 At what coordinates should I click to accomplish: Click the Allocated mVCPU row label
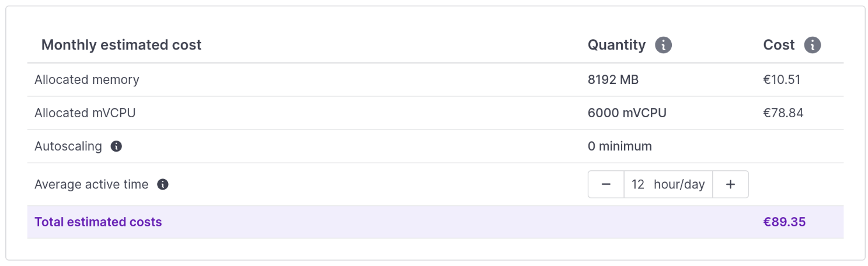pyautogui.click(x=85, y=113)
